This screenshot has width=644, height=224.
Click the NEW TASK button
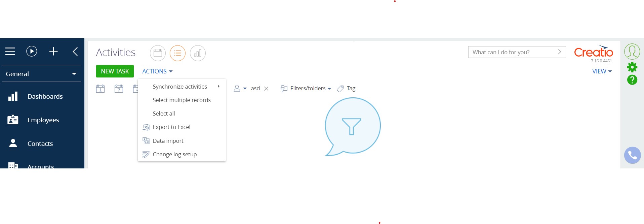point(115,71)
